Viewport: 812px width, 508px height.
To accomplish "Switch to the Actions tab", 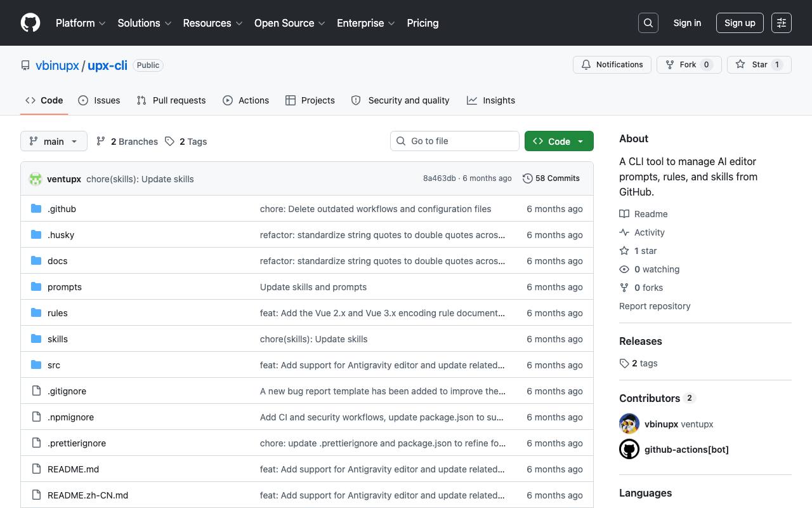I will click(x=246, y=100).
